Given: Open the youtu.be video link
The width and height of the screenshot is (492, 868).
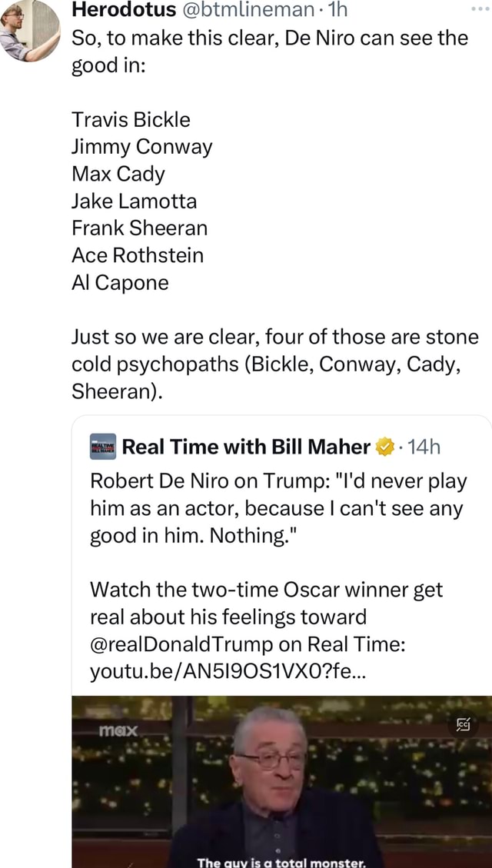Looking at the screenshot, I should pos(215,672).
